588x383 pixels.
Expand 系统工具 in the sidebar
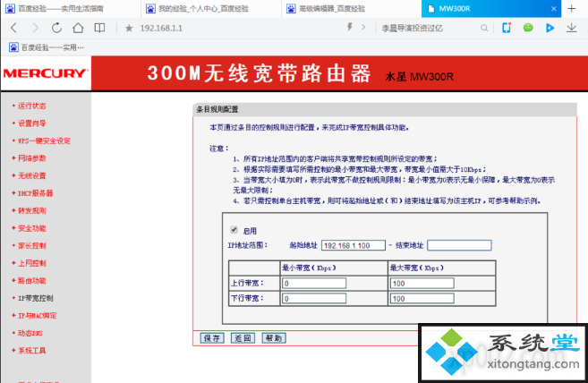(32, 351)
